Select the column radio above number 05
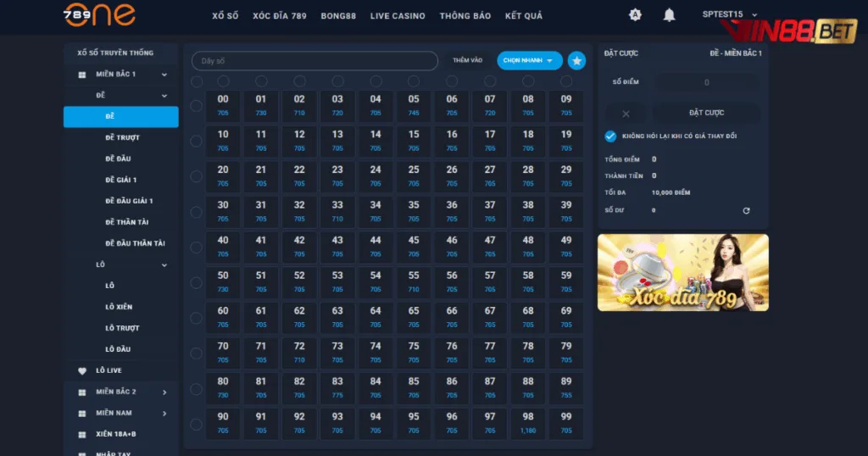Viewport: 868px width, 456px height. coord(414,81)
